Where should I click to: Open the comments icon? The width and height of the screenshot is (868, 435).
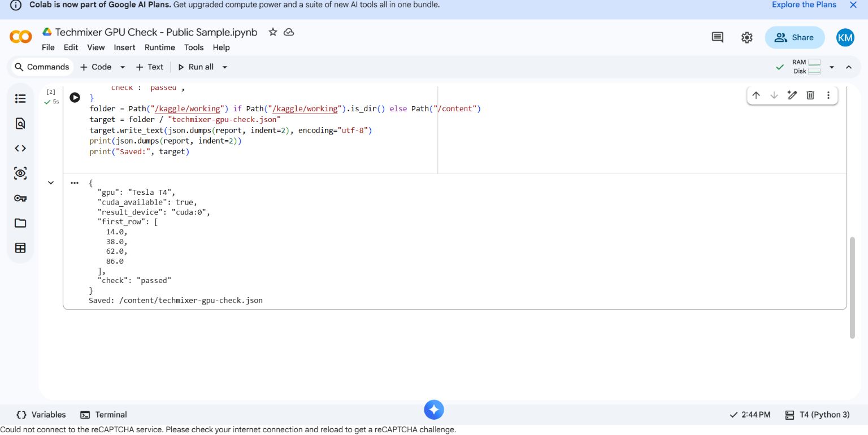(x=718, y=37)
